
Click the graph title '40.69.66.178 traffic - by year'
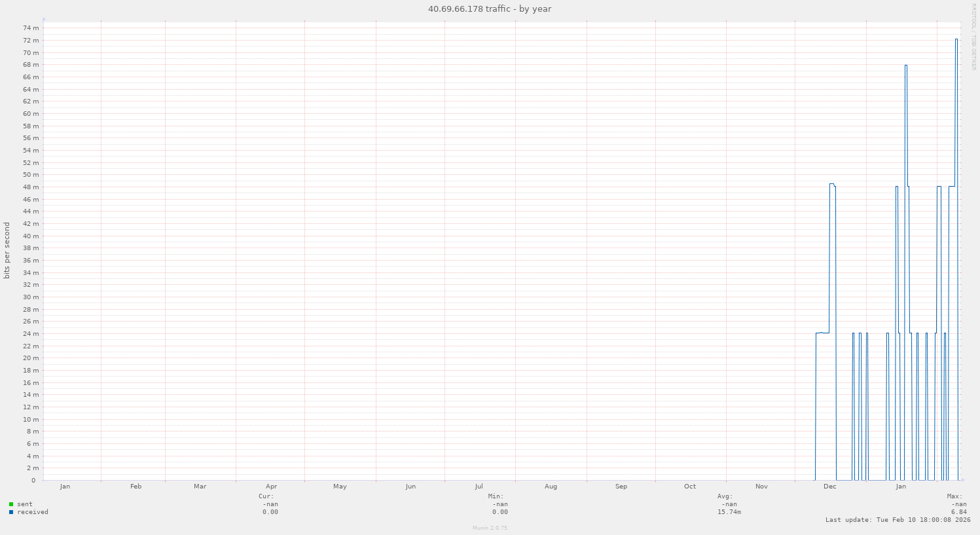[x=490, y=9]
